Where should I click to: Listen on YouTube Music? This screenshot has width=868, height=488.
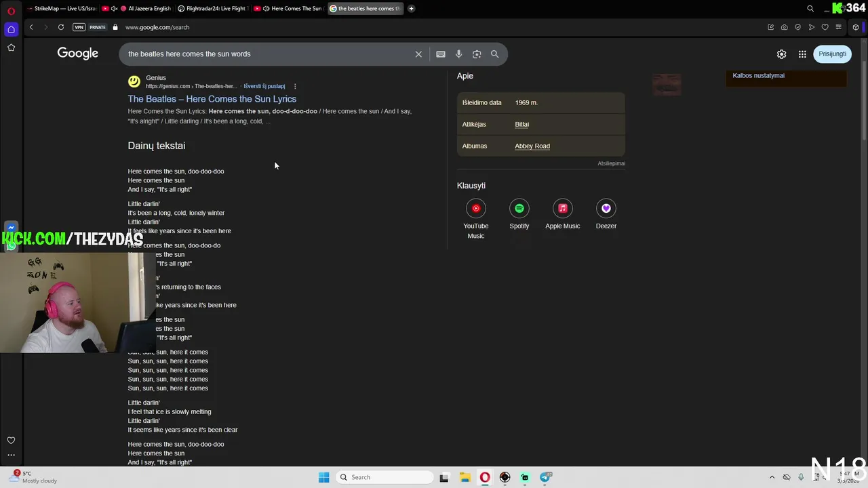[475, 219]
